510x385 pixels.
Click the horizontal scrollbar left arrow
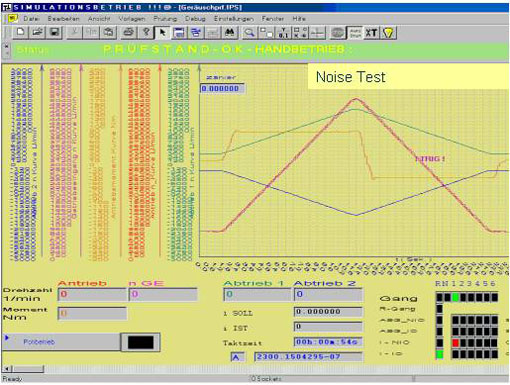(8, 369)
